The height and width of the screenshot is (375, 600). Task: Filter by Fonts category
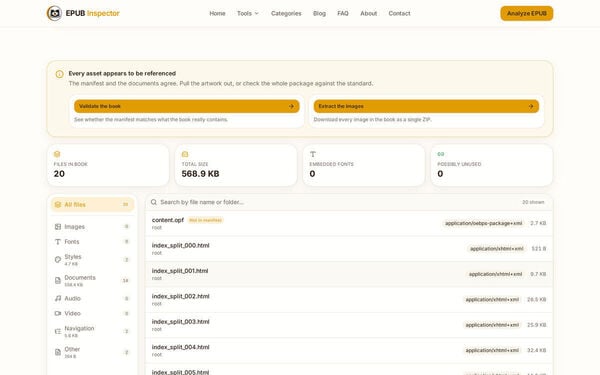[93, 242]
